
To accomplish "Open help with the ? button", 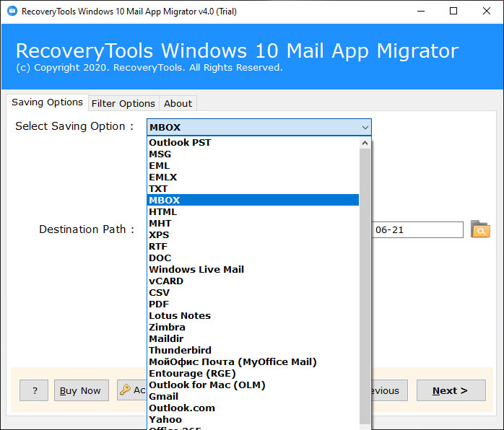I will [x=34, y=390].
